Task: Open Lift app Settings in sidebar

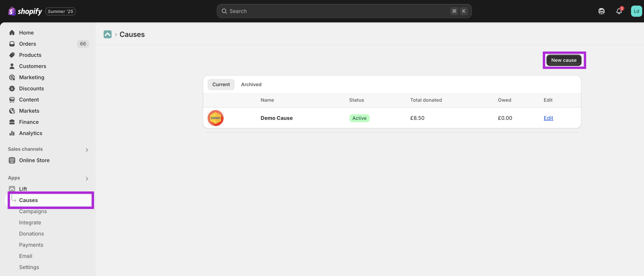Action: point(29,267)
